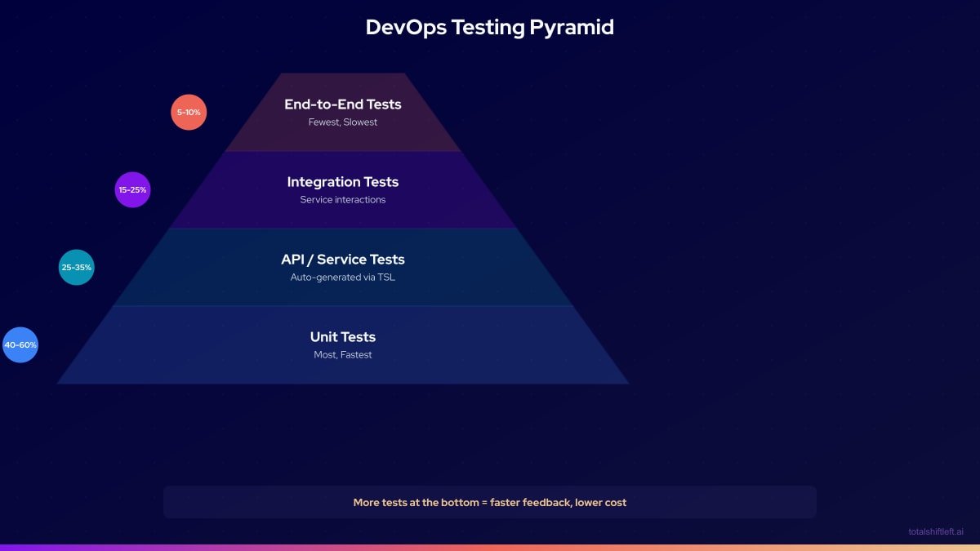The width and height of the screenshot is (980, 551).
Task: Click the Unit Tests pyramid tier
Action: pos(342,343)
